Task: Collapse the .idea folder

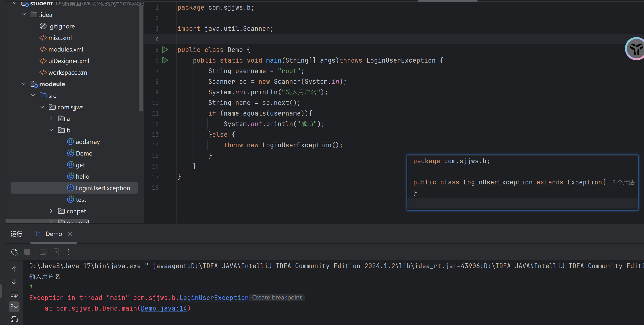Action: (x=24, y=15)
